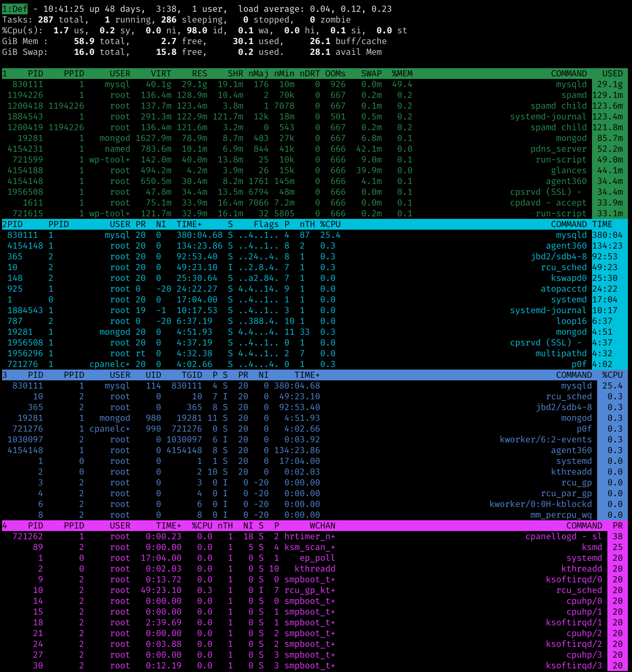Click the 'rt' priority value of multipathd
Image resolution: width=632 pixels, height=672 pixels.
coord(141,353)
